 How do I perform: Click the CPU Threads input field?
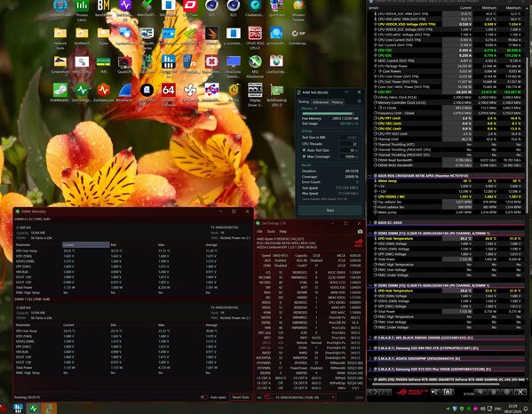click(x=349, y=144)
